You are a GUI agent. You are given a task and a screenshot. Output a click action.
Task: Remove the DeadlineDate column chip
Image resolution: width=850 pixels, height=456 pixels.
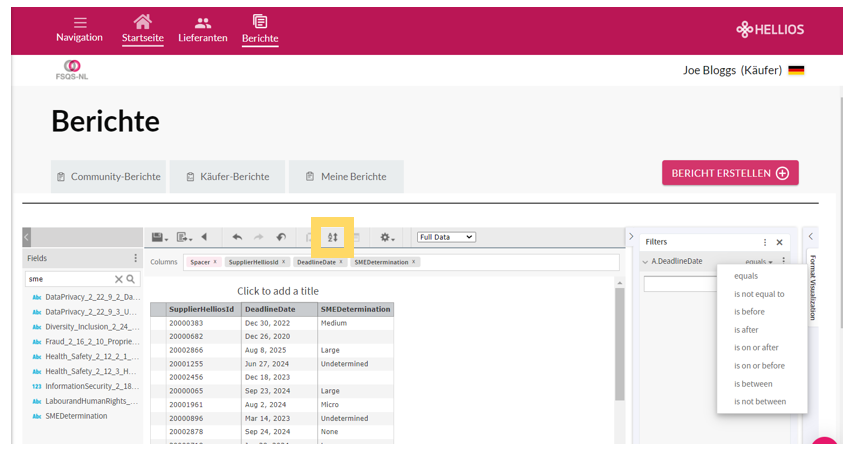click(341, 262)
